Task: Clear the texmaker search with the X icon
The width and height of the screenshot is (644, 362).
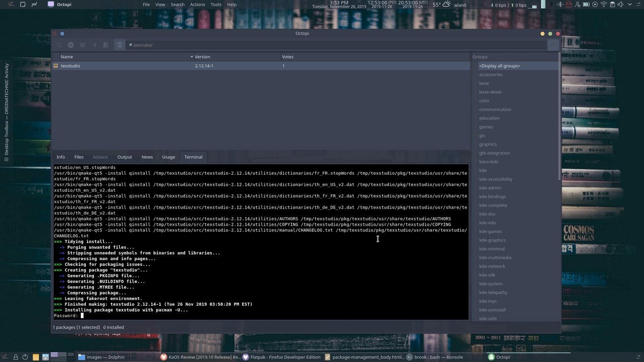Action: pos(131,45)
